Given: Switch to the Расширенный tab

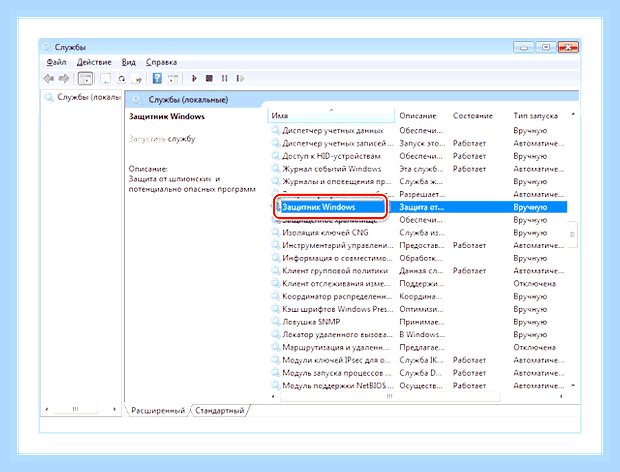Looking at the screenshot, I should [x=158, y=411].
